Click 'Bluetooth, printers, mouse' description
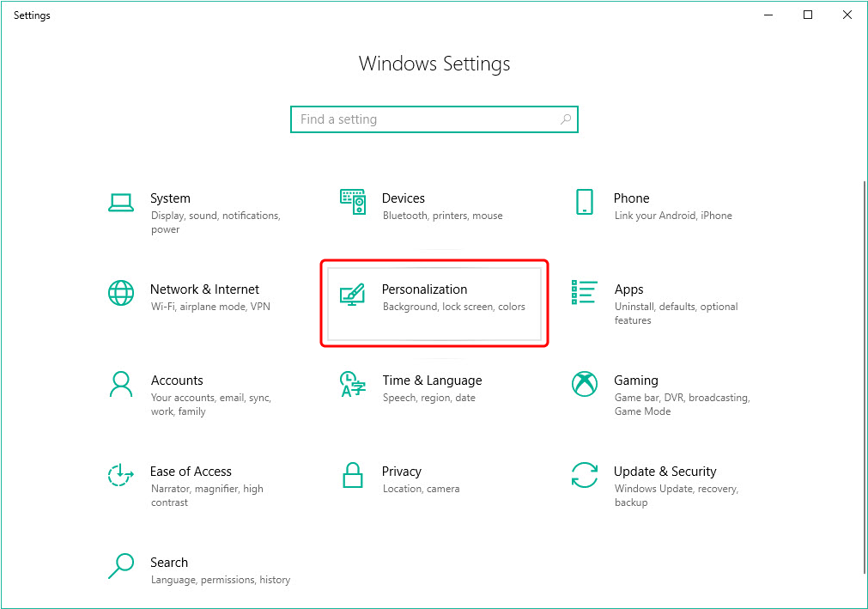Viewport: 868px width, 609px height. click(442, 216)
